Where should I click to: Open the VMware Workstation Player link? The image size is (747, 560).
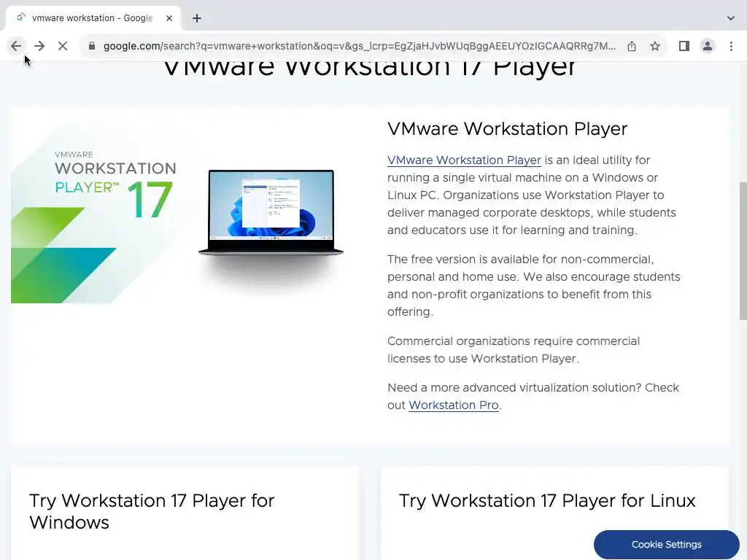click(x=464, y=160)
